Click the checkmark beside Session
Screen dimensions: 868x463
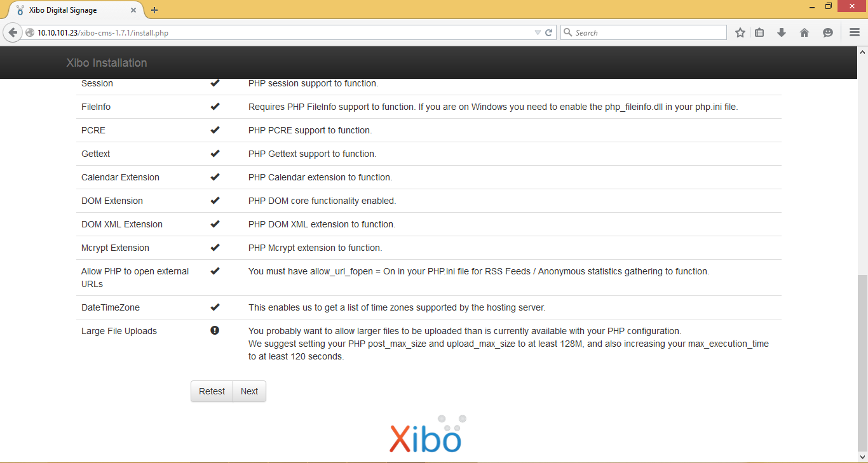pyautogui.click(x=215, y=83)
